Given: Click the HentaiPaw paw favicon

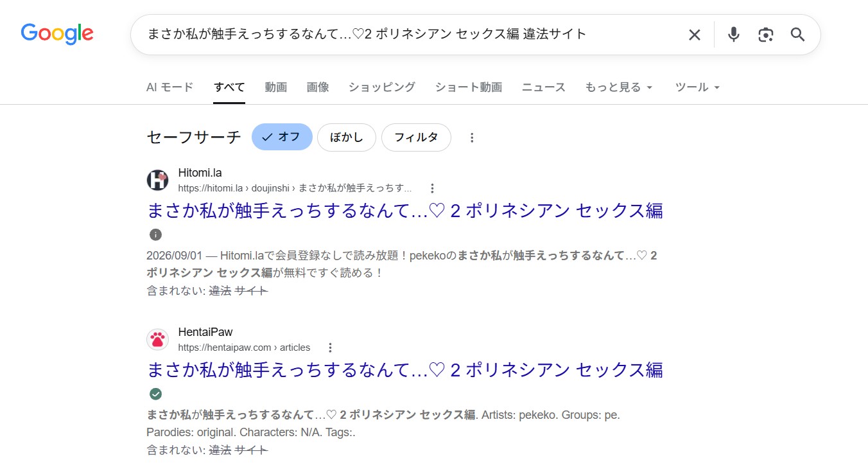Looking at the screenshot, I should (157, 339).
